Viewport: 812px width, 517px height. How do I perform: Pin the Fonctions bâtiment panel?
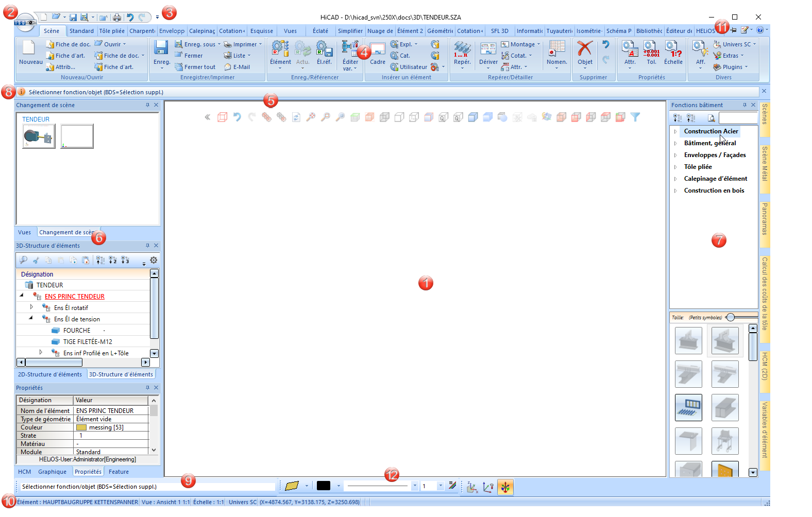745,105
